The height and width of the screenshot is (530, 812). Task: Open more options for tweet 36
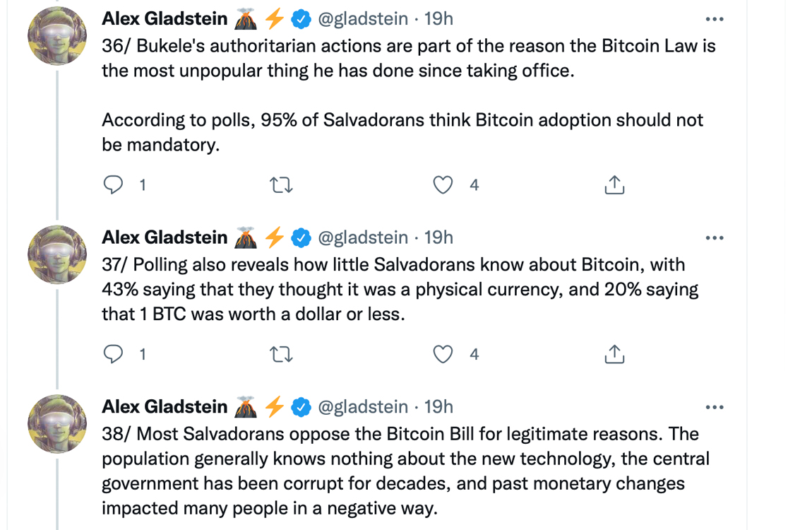[715, 20]
